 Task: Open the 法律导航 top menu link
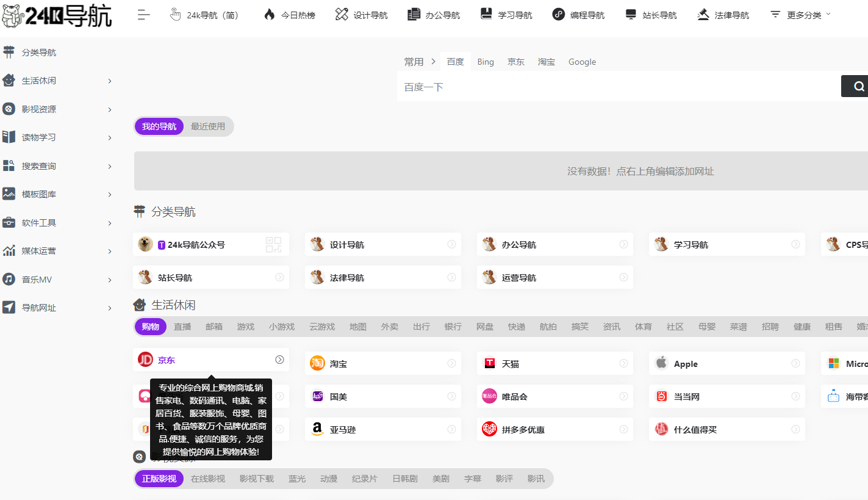(723, 15)
